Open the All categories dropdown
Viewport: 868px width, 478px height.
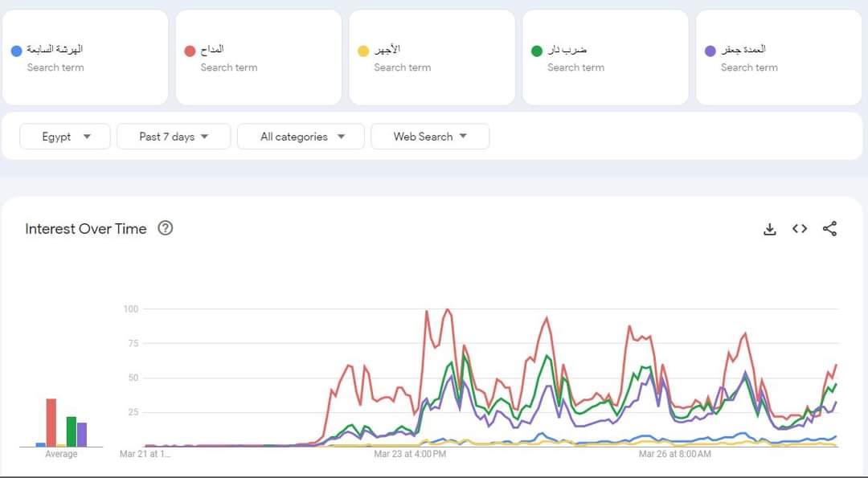coord(301,137)
